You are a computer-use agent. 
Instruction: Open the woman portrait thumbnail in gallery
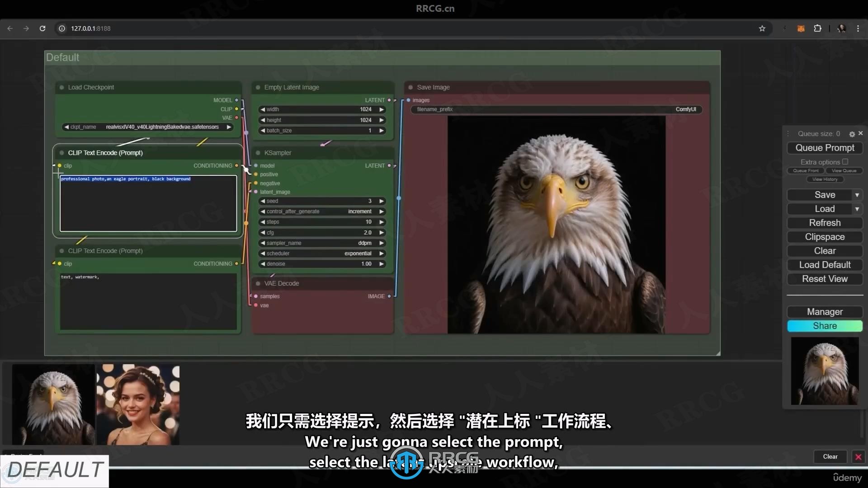pyautogui.click(x=138, y=405)
